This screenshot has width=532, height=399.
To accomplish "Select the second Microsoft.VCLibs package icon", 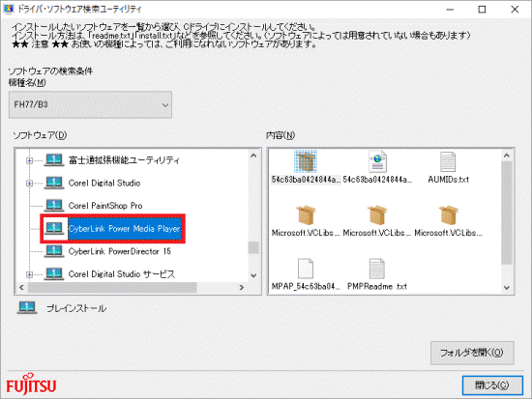I will pos(377,215).
